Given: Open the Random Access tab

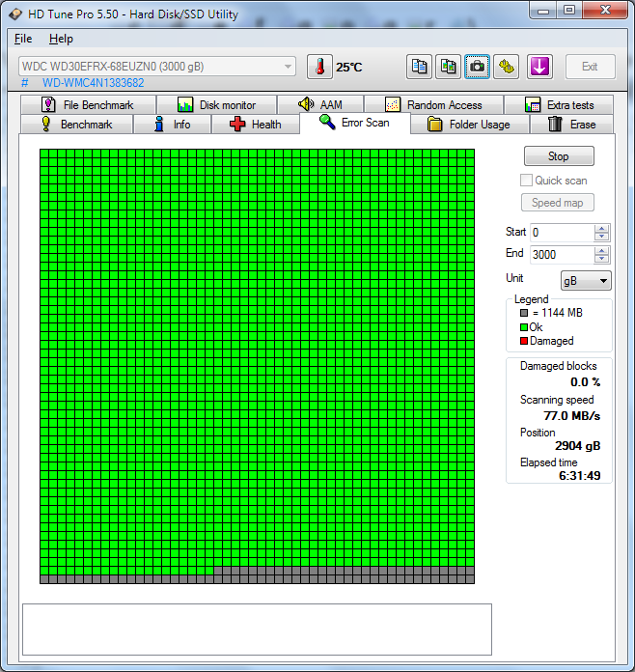Looking at the screenshot, I should [433, 105].
